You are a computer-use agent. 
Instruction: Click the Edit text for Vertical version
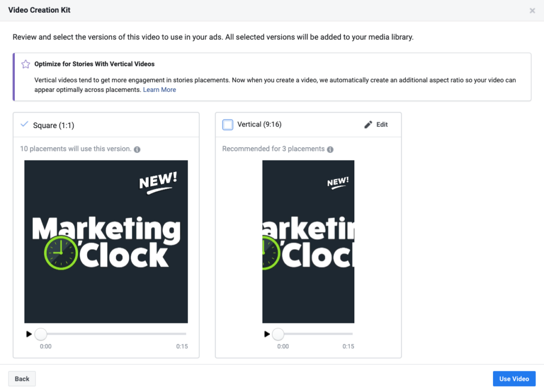[382, 124]
